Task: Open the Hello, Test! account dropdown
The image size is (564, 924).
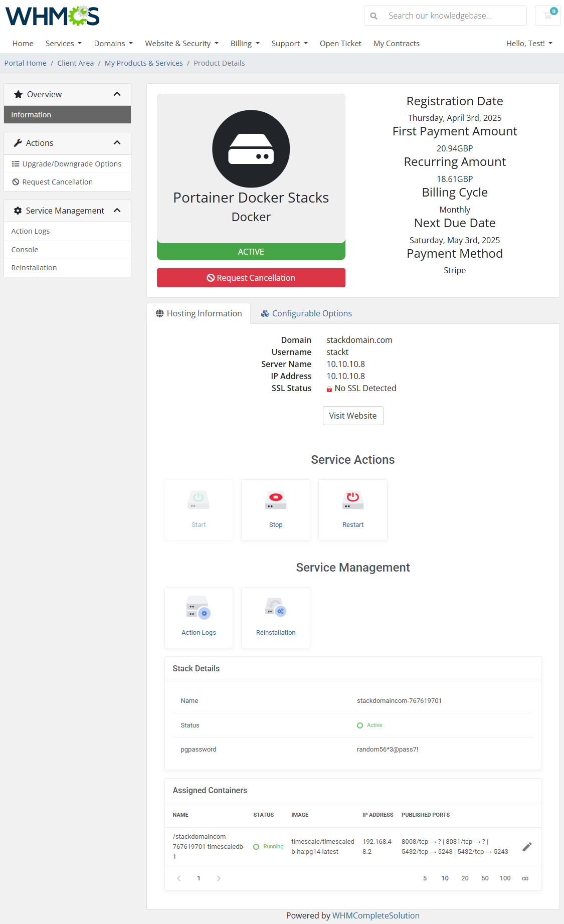Action: click(529, 44)
